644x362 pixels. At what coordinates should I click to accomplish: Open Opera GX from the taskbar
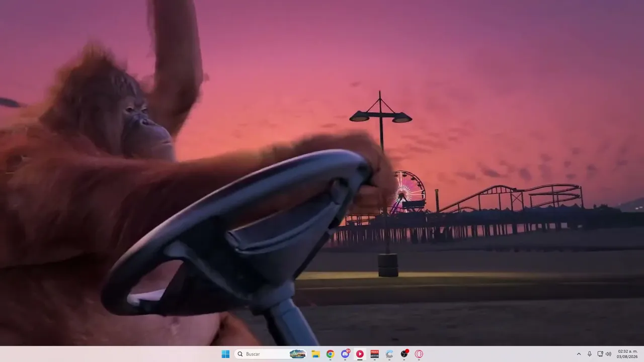[x=419, y=354]
